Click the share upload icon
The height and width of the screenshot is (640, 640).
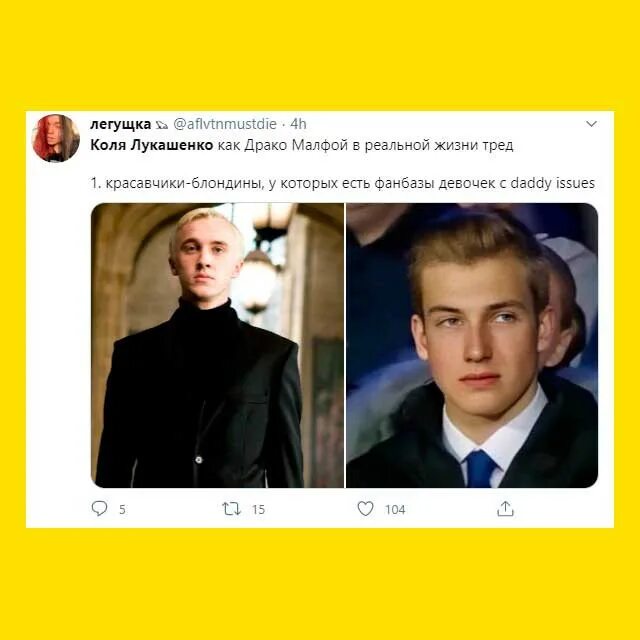click(505, 509)
